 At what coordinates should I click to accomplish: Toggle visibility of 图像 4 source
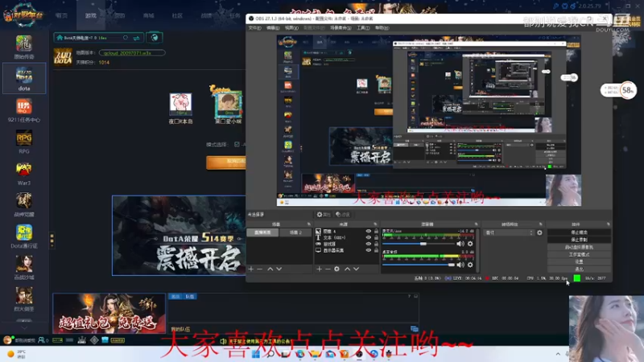[368, 232]
